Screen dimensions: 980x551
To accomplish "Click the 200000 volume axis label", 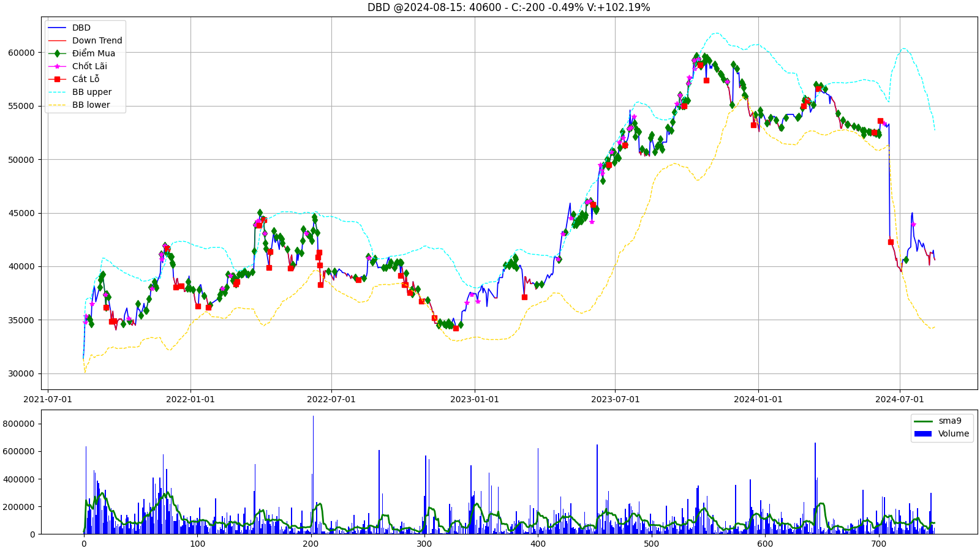I will tap(19, 507).
